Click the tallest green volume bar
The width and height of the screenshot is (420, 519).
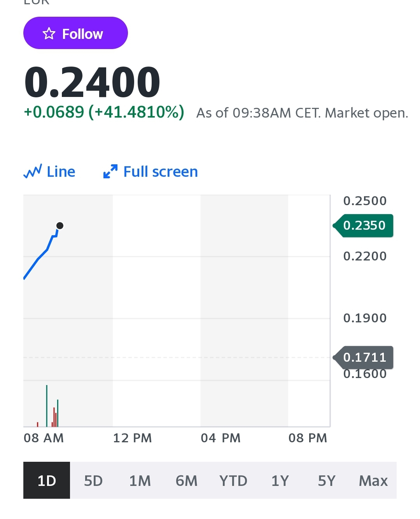pos(47,406)
